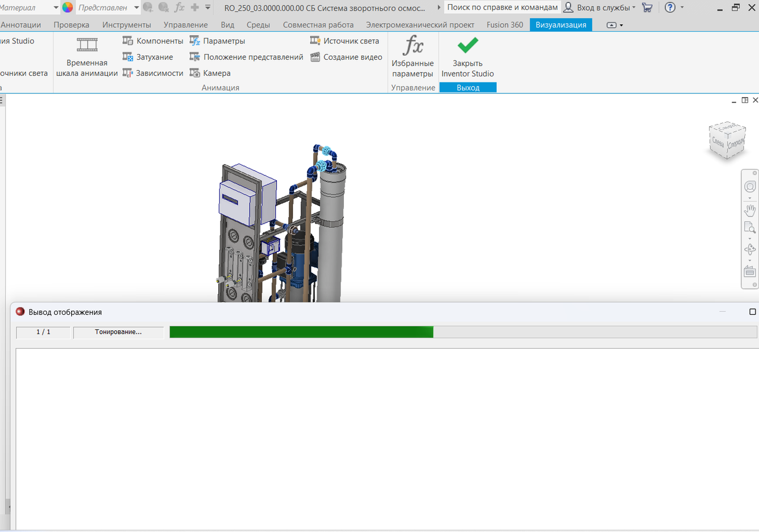Click the Анимация panel label
Viewport: 759px width, 532px height.
pyautogui.click(x=221, y=88)
